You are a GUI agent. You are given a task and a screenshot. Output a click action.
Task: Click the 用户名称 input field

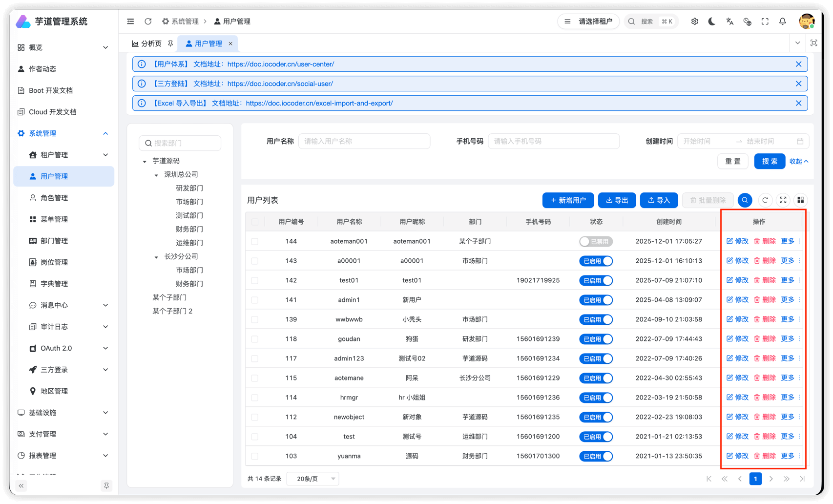364,141
